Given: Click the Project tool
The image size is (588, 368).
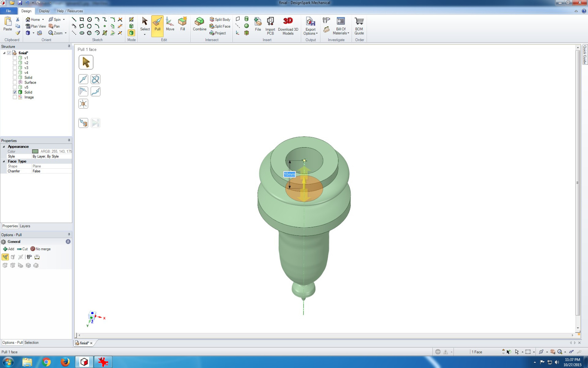Looking at the screenshot, I should [218, 33].
